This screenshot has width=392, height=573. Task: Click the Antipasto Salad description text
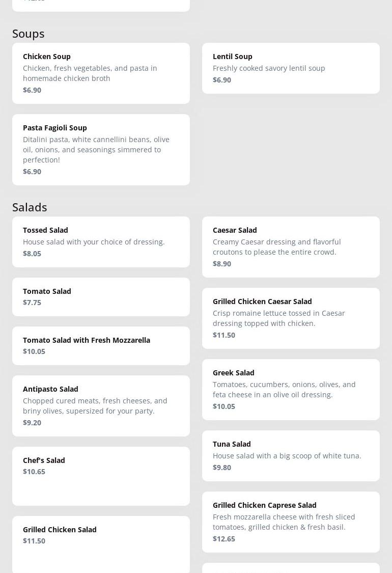point(95,406)
